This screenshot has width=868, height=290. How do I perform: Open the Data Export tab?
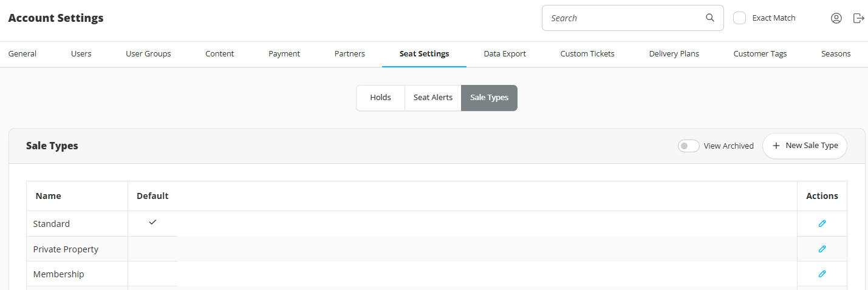(505, 53)
